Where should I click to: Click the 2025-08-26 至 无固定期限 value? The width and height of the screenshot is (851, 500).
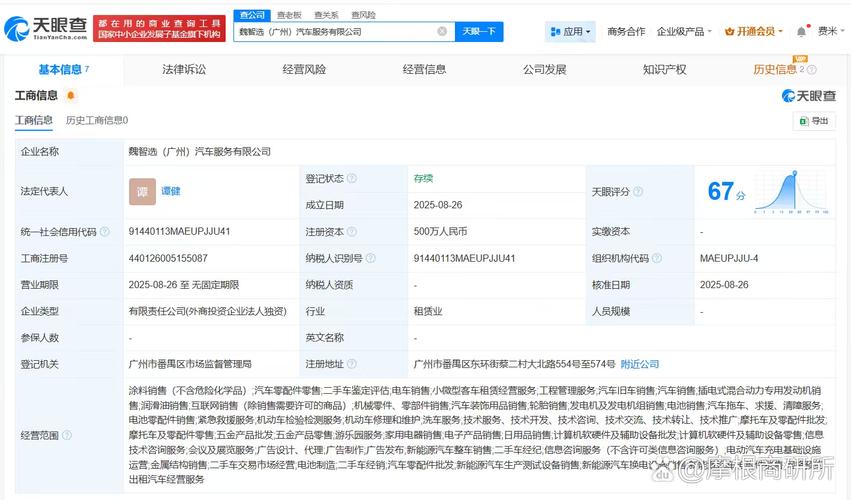[183, 285]
